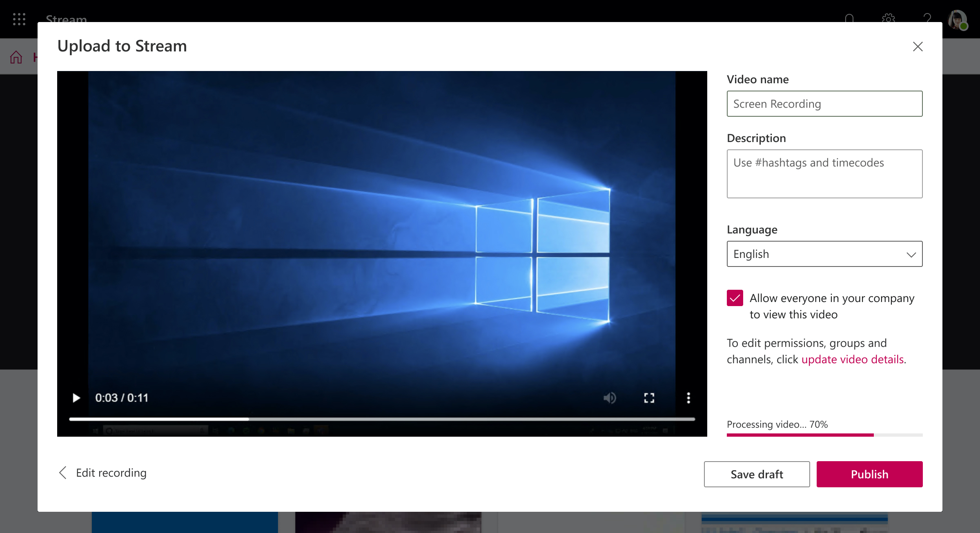Click the Processing video progress bar
Screen dimensions: 980x533
(824, 435)
